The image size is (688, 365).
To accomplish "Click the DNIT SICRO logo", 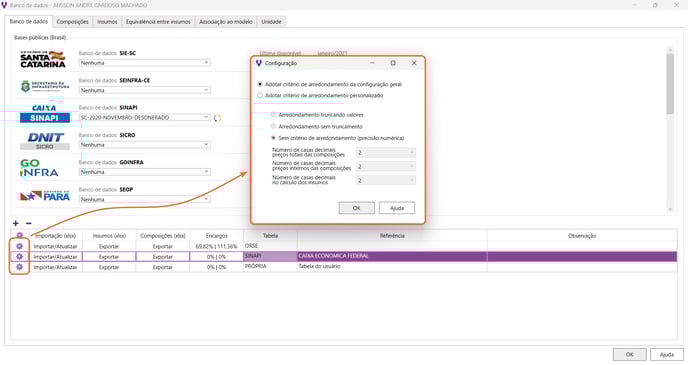I will pos(45,141).
